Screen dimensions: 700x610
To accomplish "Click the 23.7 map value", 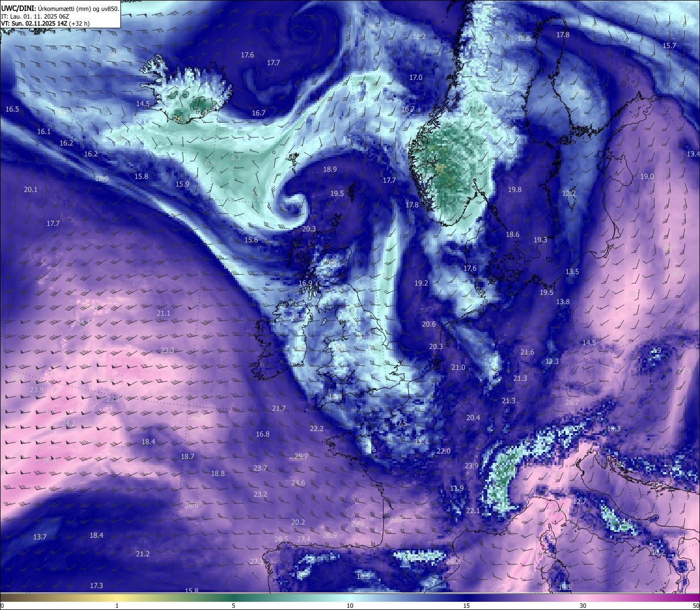I will tap(260, 468).
